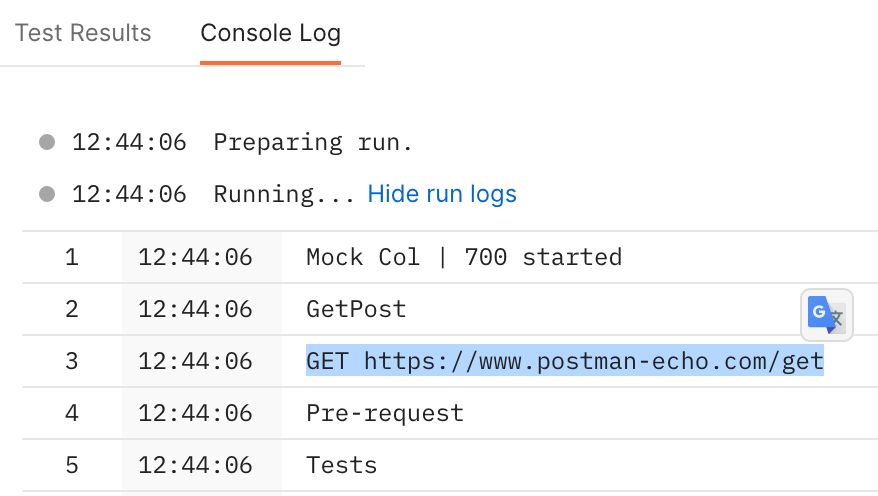This screenshot has height=496, width=878.
Task: Click the Preparing run message text
Action: [x=313, y=142]
